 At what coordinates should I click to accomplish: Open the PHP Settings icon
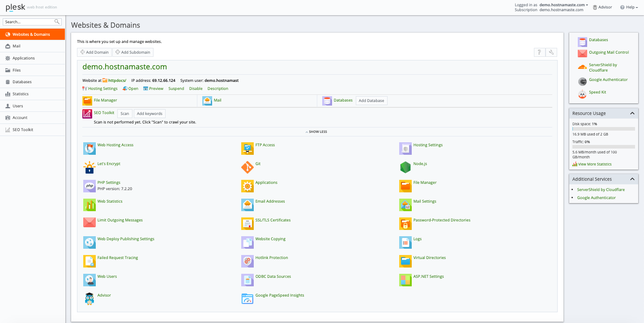point(90,186)
